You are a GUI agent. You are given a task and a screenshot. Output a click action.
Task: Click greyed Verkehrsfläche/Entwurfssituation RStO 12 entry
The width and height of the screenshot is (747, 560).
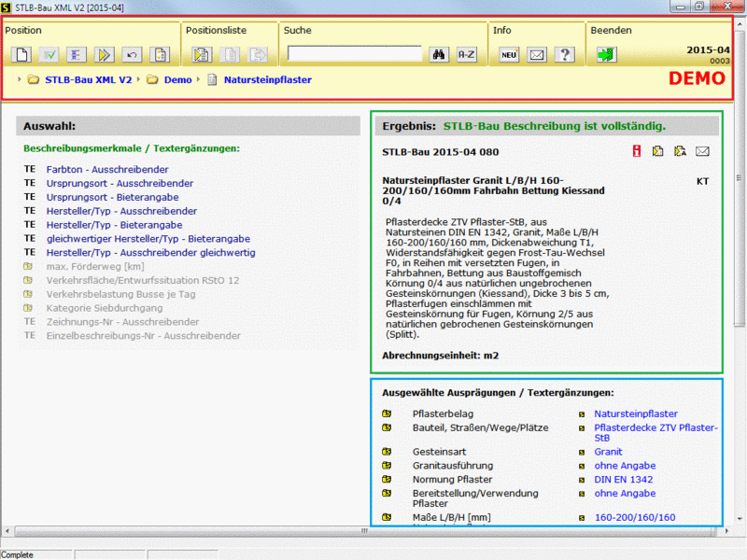pos(143,280)
